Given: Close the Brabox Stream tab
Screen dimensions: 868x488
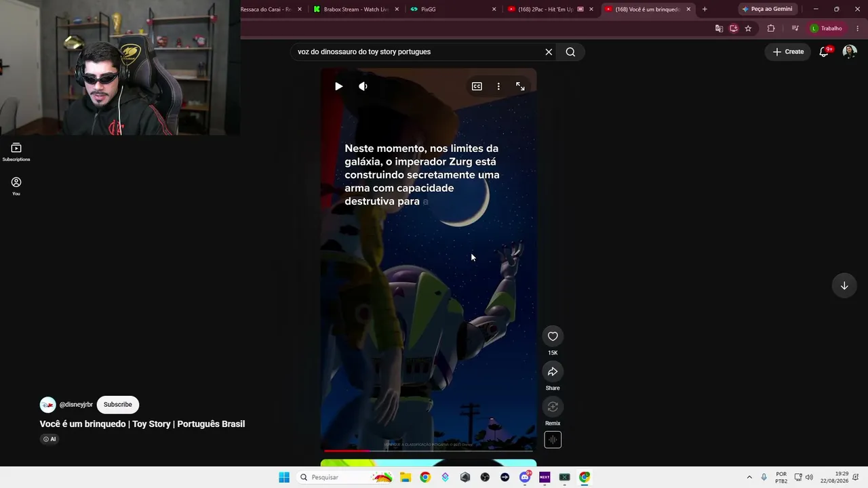Looking at the screenshot, I should click(397, 9).
